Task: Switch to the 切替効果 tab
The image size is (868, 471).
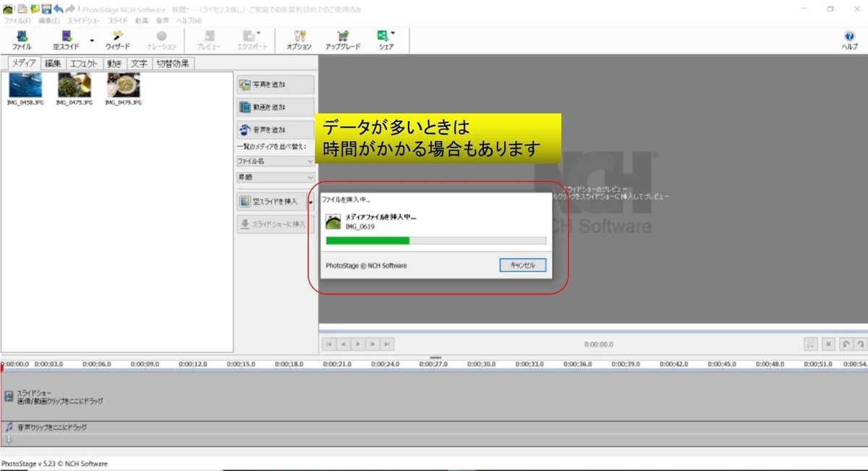Action: [x=172, y=64]
